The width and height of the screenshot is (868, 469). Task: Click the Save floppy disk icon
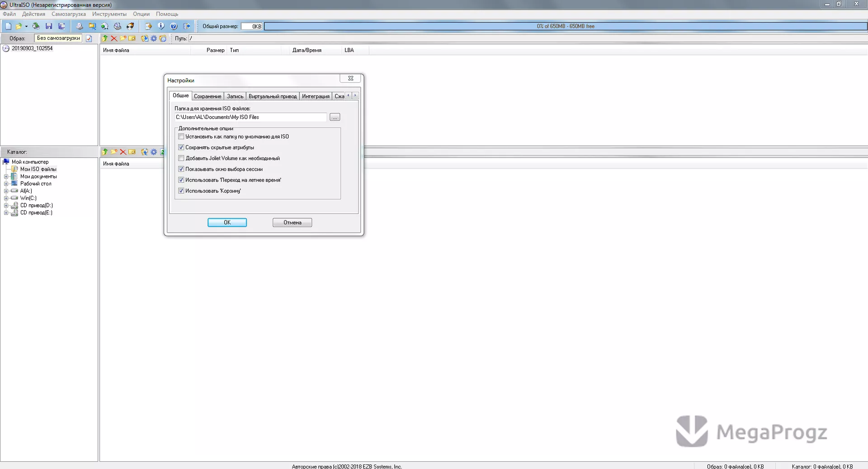point(49,26)
